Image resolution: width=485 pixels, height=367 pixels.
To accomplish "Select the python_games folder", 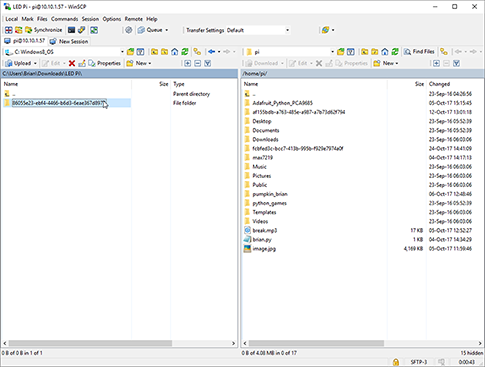I will tap(269, 203).
